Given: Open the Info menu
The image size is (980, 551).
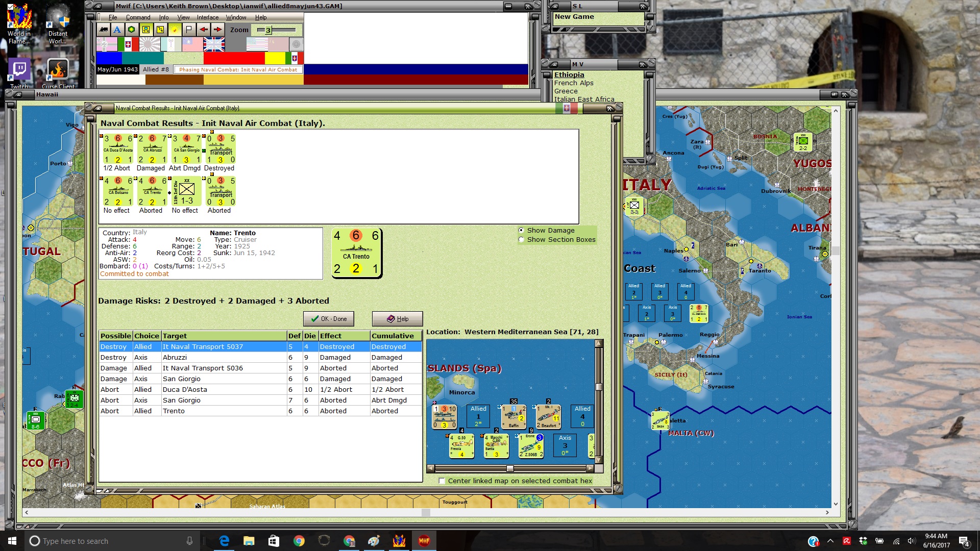Looking at the screenshot, I should (163, 17).
